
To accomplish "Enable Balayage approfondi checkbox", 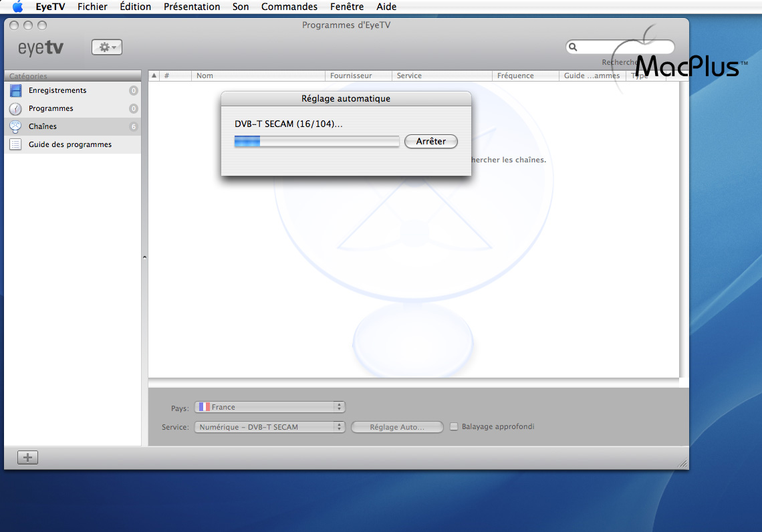I will (454, 426).
